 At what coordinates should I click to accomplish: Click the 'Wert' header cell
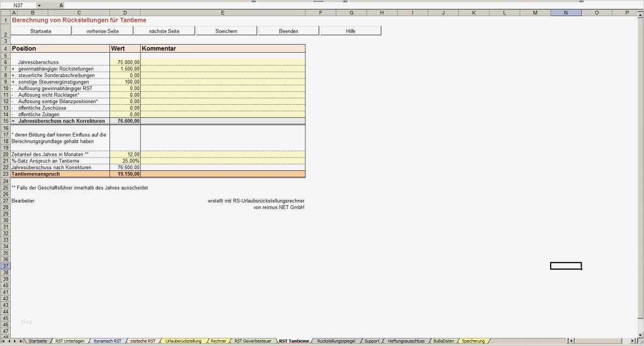click(x=125, y=48)
